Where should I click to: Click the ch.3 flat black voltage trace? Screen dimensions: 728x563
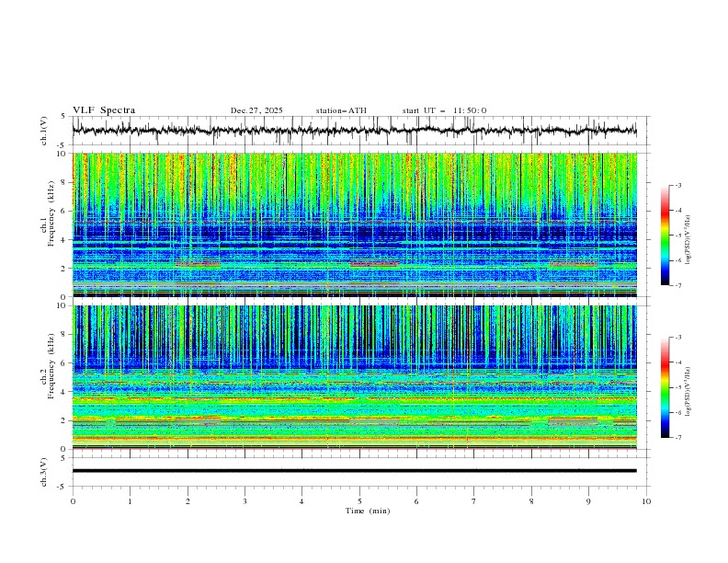(x=354, y=471)
